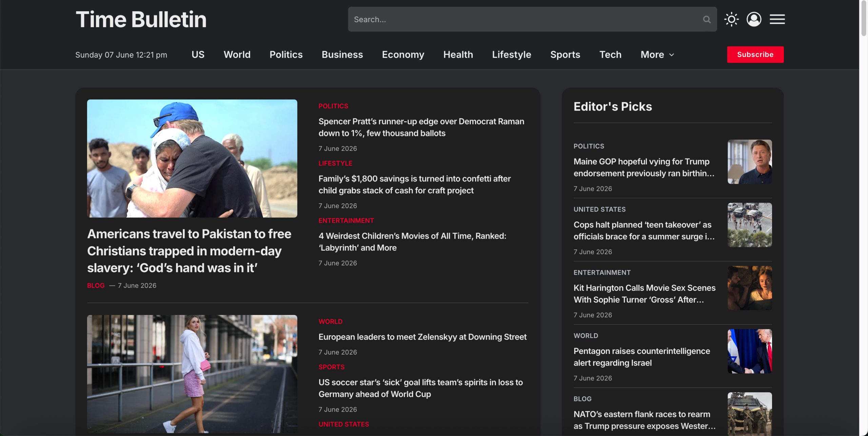Image resolution: width=868 pixels, height=436 pixels.
Task: Open the user account profile icon
Action: click(x=754, y=19)
